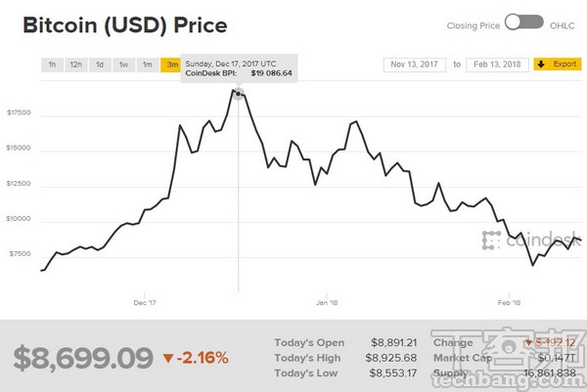
Task: Switch chart to 1d range
Action: tap(100, 65)
